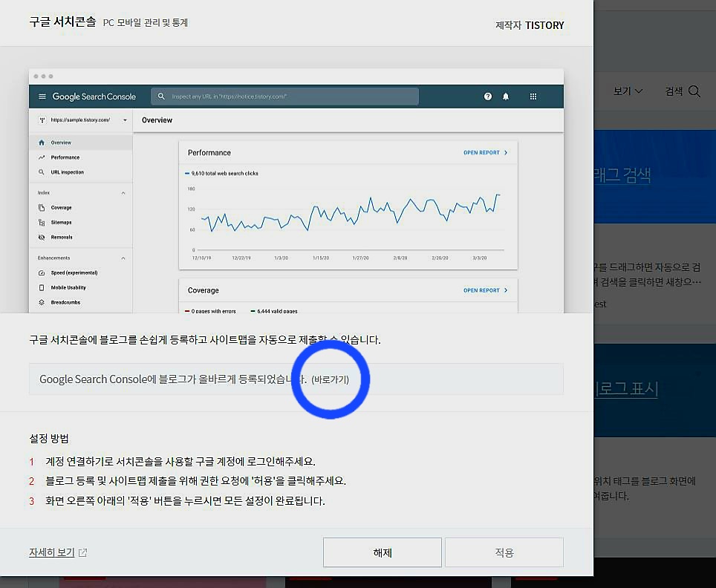Click the Removals eye-slash icon
Screen dimensions: 716x588
coord(42,238)
